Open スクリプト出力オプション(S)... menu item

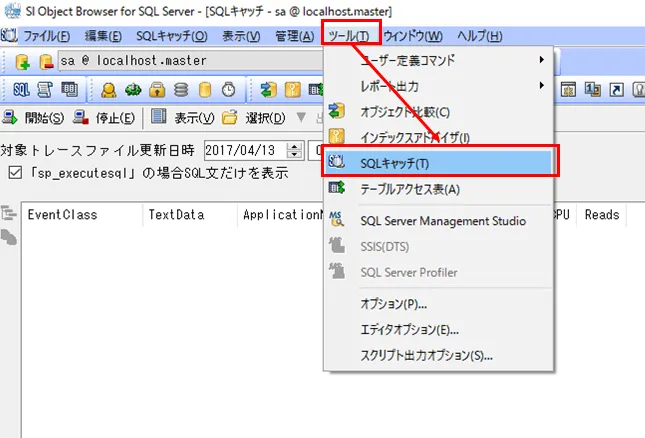[x=439, y=355]
